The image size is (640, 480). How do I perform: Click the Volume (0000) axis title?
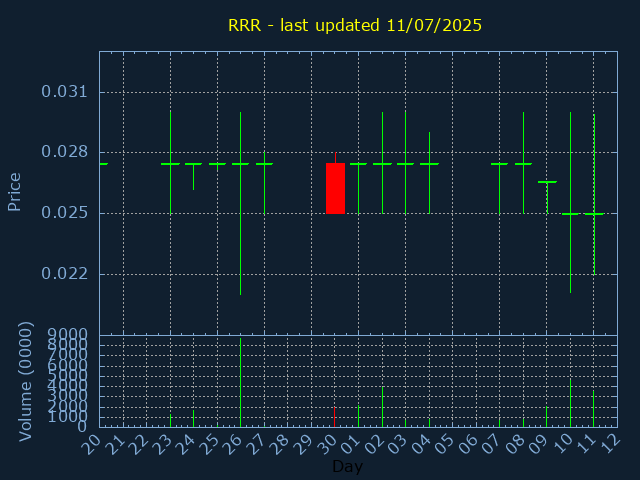[x=25, y=382]
